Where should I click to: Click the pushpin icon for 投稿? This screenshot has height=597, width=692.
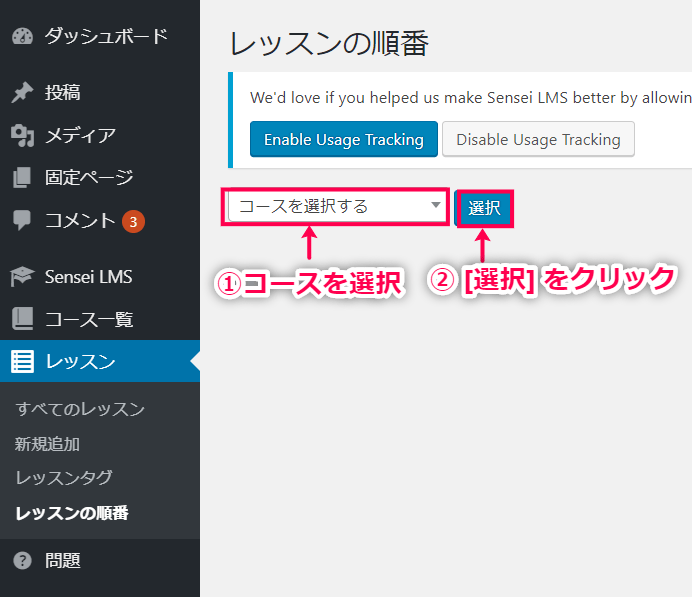(x=22, y=93)
